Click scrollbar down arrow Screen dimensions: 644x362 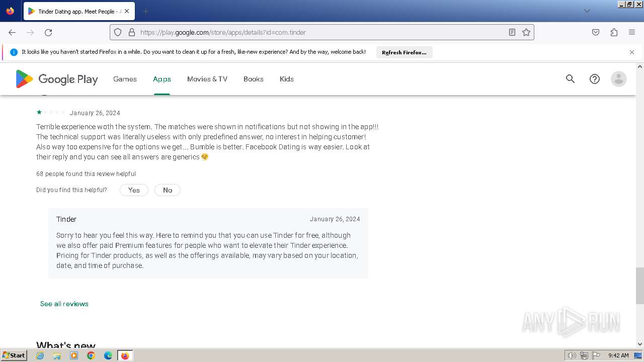click(640, 344)
